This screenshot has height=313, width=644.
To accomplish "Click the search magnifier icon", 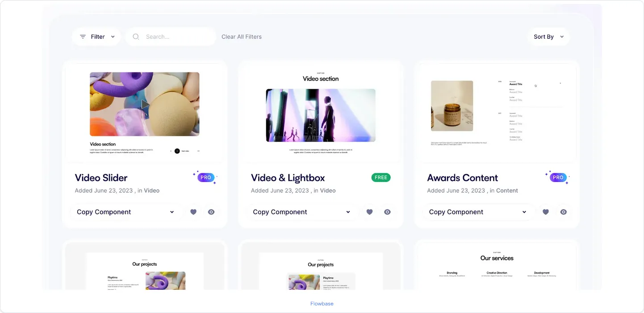I will (x=136, y=37).
